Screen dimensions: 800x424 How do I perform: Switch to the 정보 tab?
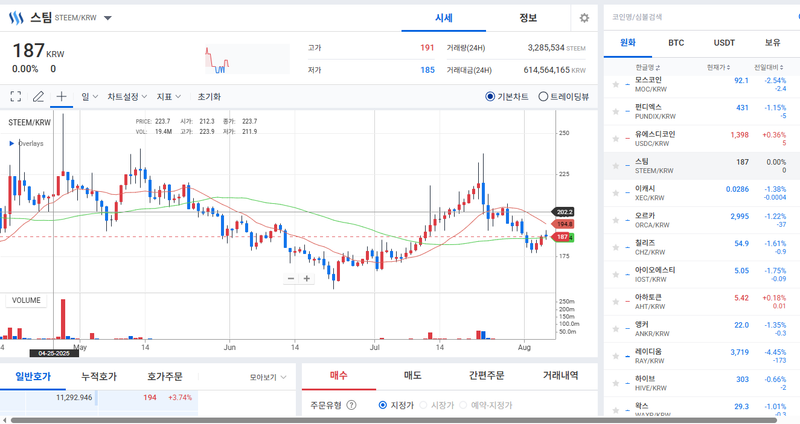[x=528, y=18]
